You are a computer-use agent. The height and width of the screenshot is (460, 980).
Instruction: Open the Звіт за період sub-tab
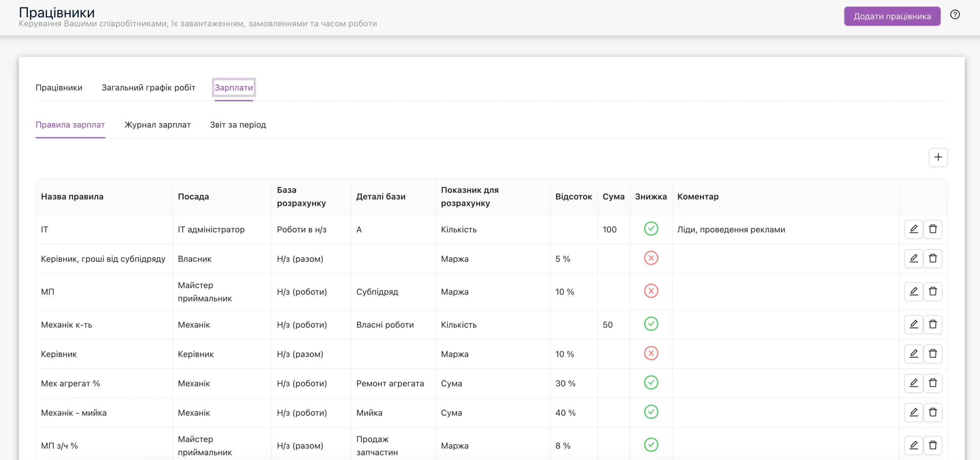tap(238, 125)
